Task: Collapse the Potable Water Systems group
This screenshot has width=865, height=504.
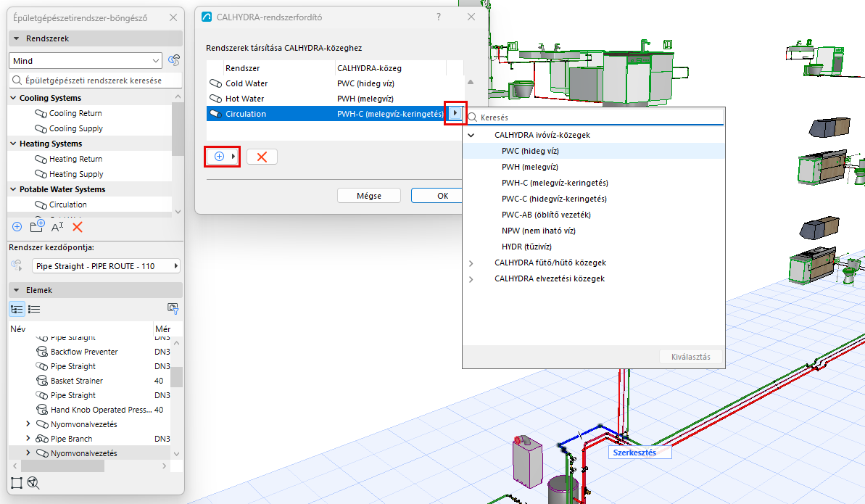Action: 13,189
